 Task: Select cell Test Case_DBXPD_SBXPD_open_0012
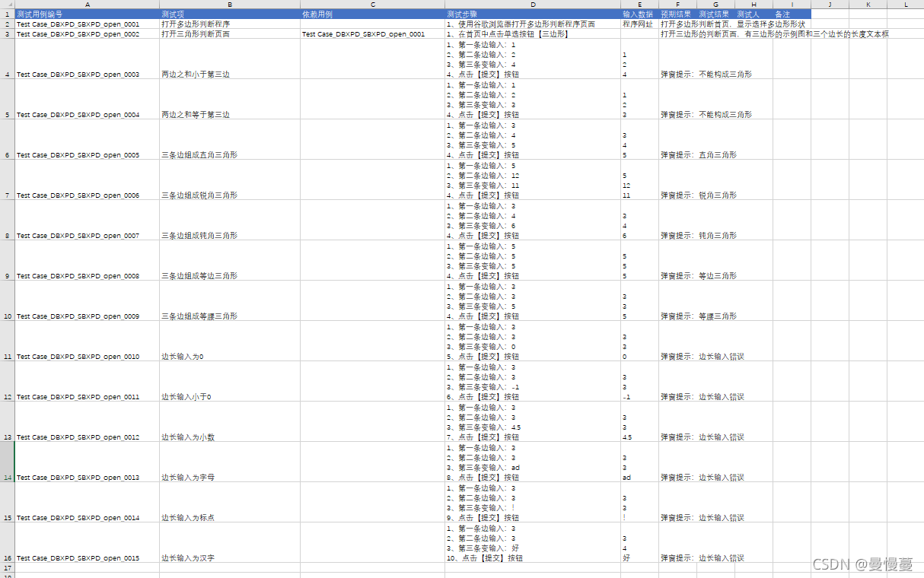tap(88, 421)
